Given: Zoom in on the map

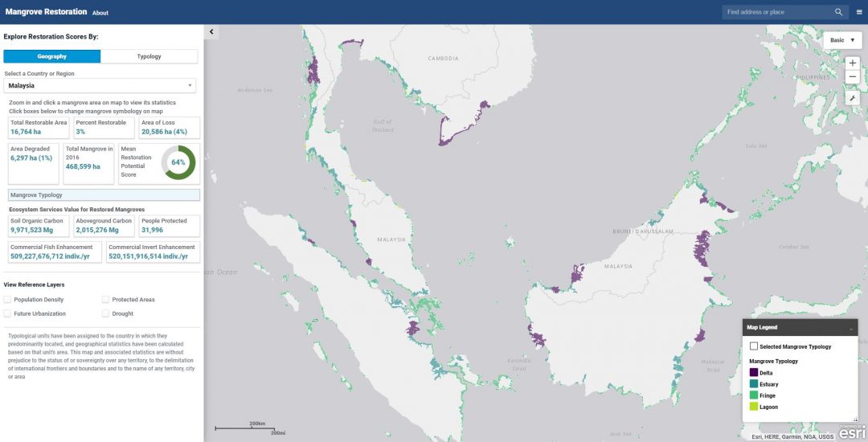Looking at the screenshot, I should coord(853,63).
